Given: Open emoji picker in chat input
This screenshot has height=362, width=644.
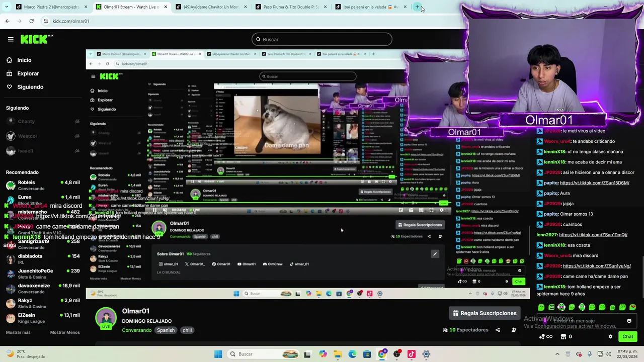Looking at the screenshot, I should coord(629,321).
